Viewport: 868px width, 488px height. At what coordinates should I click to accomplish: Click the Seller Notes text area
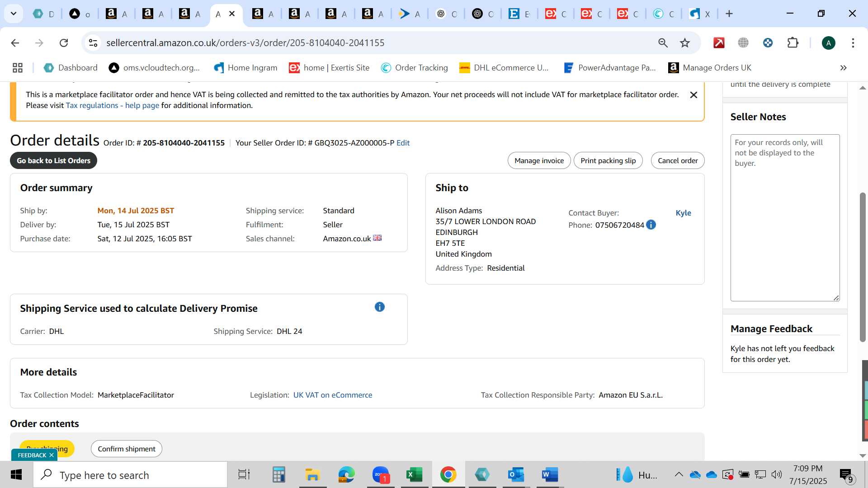coord(785,217)
